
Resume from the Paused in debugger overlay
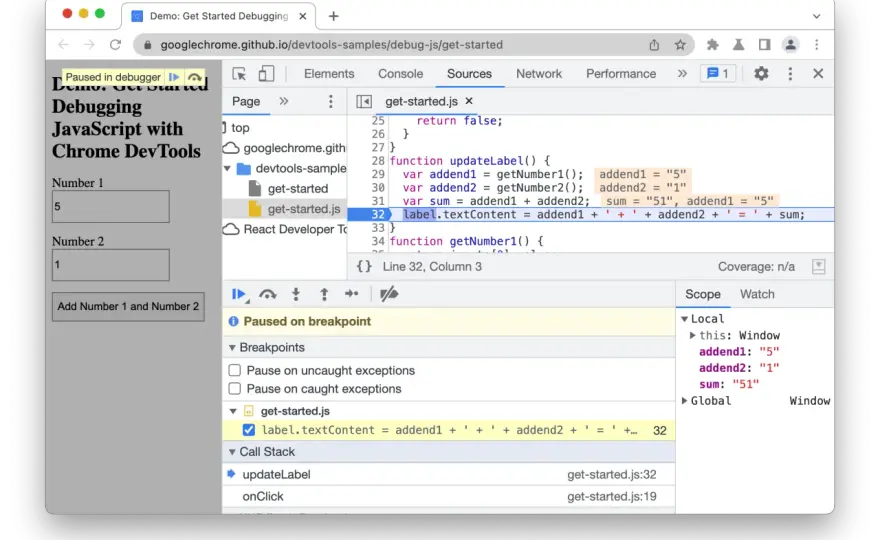click(174, 77)
